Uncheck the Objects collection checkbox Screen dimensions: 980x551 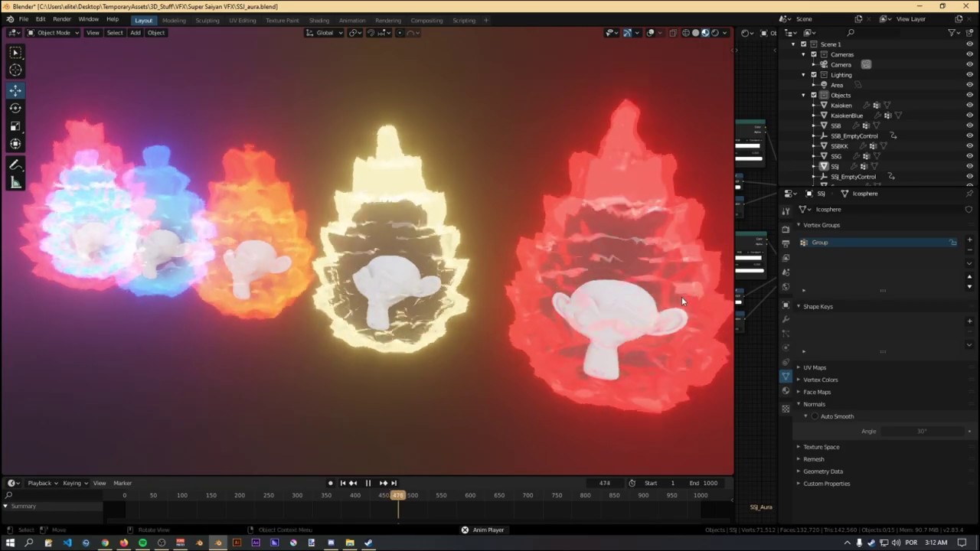[813, 95]
